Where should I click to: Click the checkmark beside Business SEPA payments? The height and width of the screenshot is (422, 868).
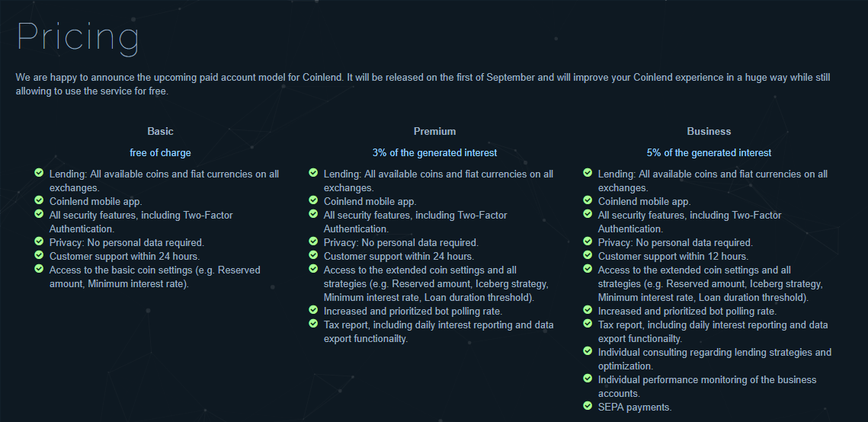pos(588,405)
